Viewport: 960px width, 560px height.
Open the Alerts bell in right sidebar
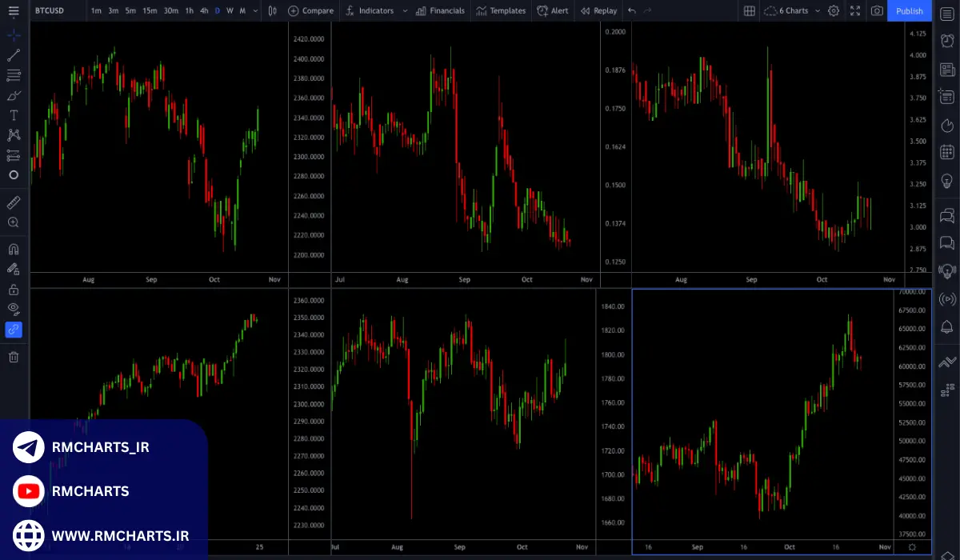(x=947, y=326)
